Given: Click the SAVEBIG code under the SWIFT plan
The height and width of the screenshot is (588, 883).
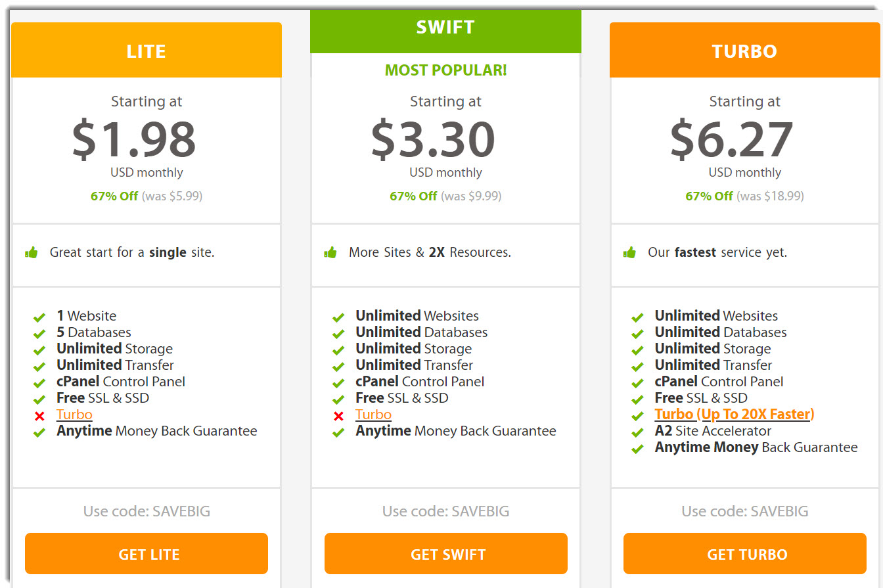Looking at the screenshot, I should (445, 511).
